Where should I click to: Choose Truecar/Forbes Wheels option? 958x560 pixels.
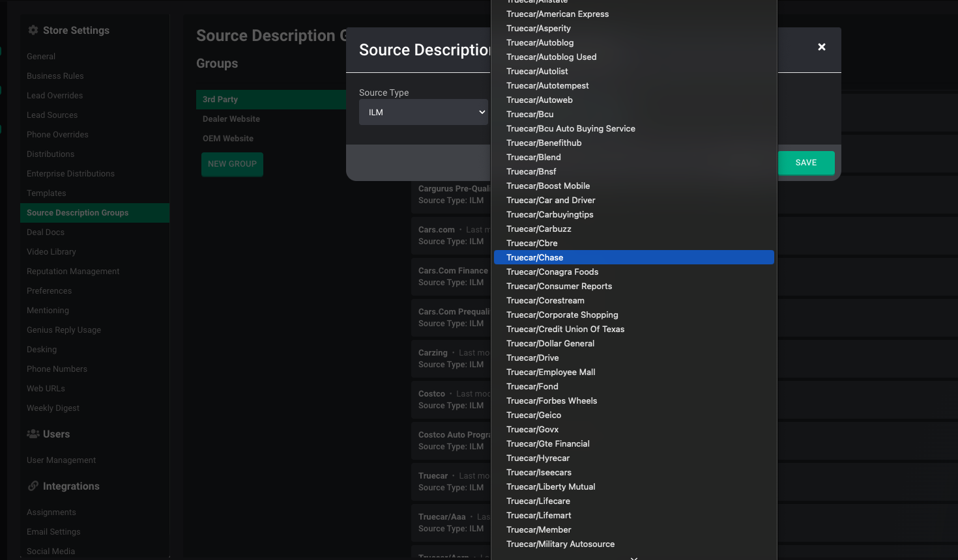[634, 401]
